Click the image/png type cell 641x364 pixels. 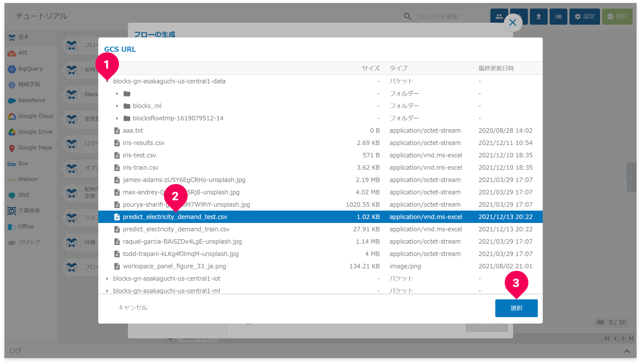click(406, 266)
